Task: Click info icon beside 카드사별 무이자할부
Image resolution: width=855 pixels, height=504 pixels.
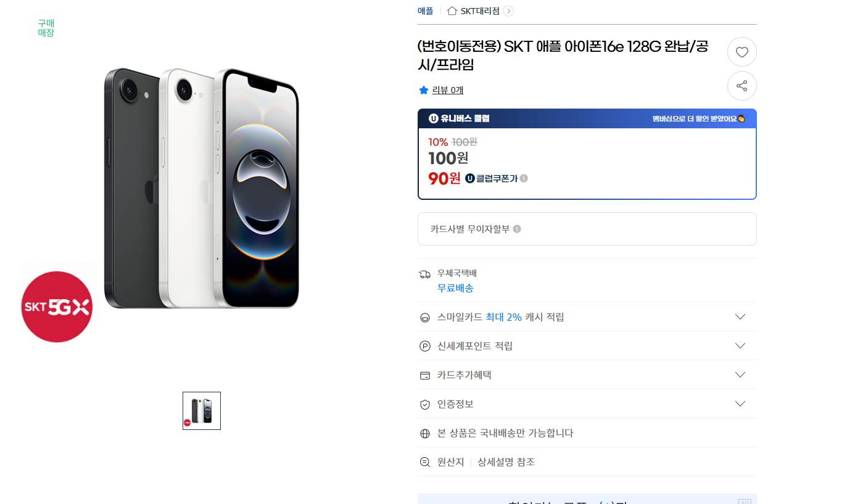Action: tap(517, 229)
